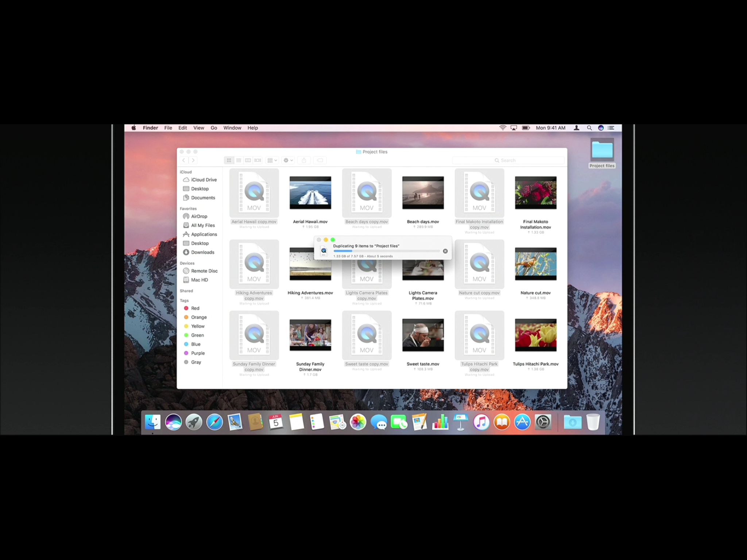This screenshot has height=560, width=747.
Task: Open Notification Center menu bar icon
Action: pyautogui.click(x=611, y=128)
